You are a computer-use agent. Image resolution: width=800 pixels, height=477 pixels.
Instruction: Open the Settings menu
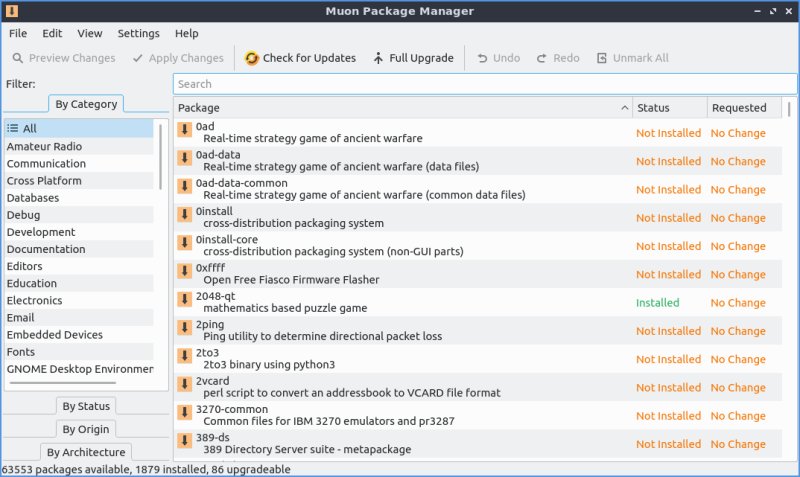click(x=138, y=33)
